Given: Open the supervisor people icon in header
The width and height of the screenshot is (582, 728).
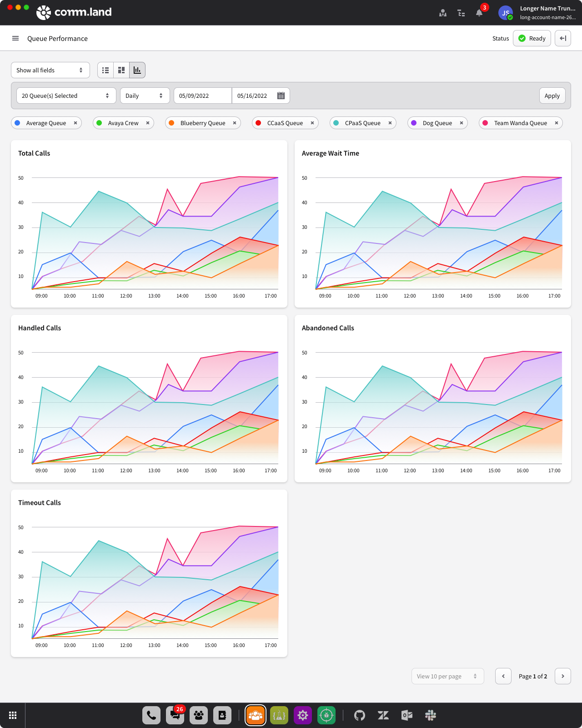Looking at the screenshot, I should click(443, 13).
